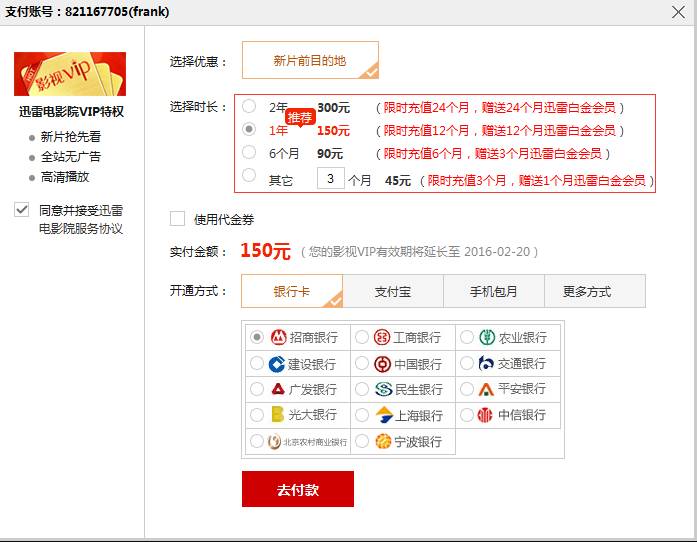Click the 招商银行 logo icon
The width and height of the screenshot is (697, 542).
(x=279, y=337)
